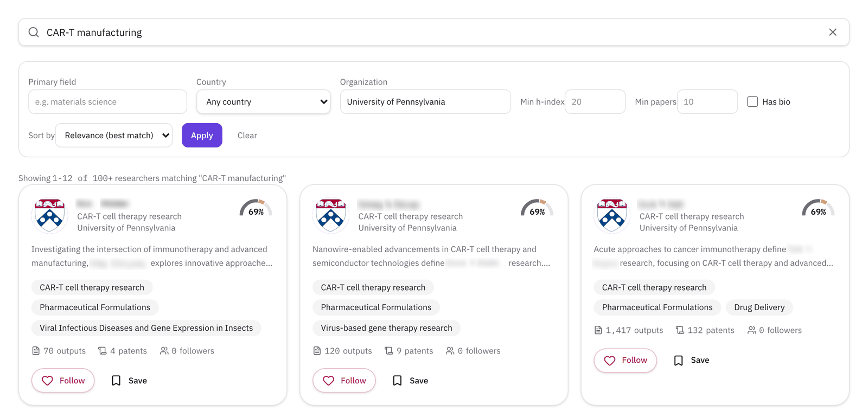Focus the CAR-T manufacturing search box
The image size is (868, 411).
(434, 33)
